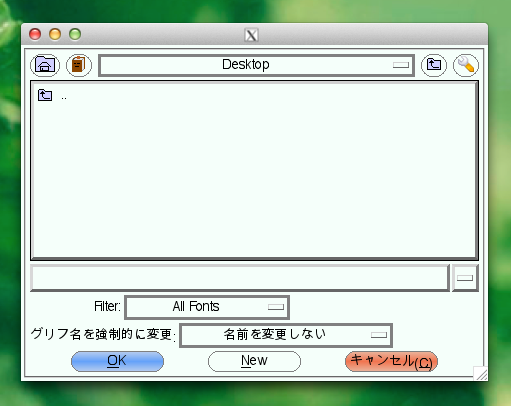Click the window resize grip corner
Viewport: 511px width, 406px height.
tap(480, 373)
